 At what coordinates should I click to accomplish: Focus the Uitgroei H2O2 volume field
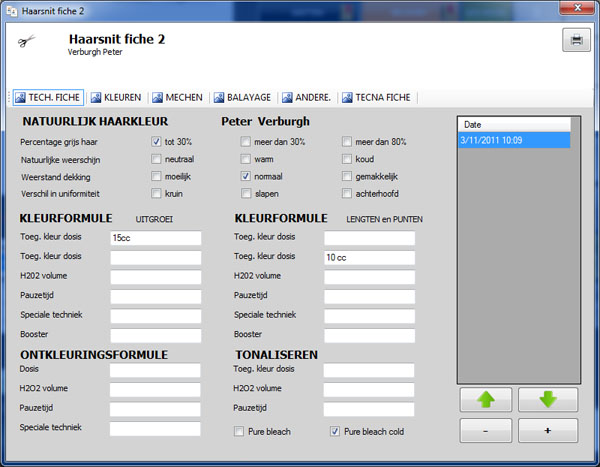click(x=156, y=277)
